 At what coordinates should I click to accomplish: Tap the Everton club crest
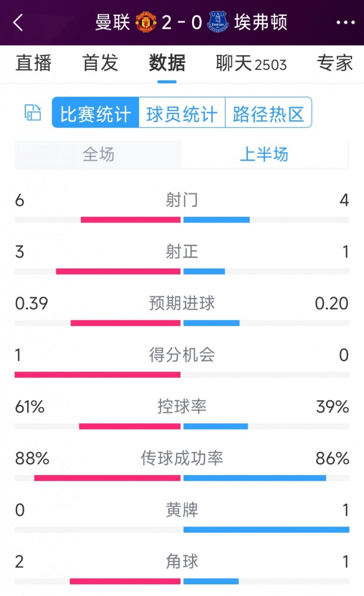tap(218, 22)
